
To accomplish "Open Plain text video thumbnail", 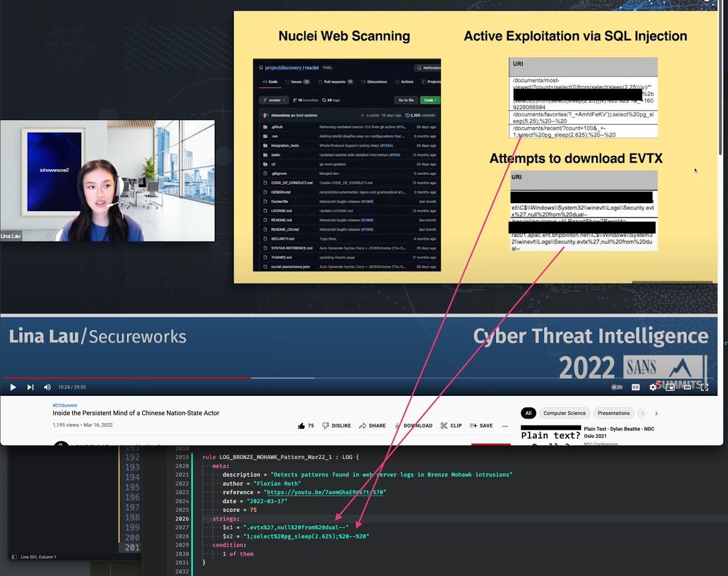I will [550, 436].
